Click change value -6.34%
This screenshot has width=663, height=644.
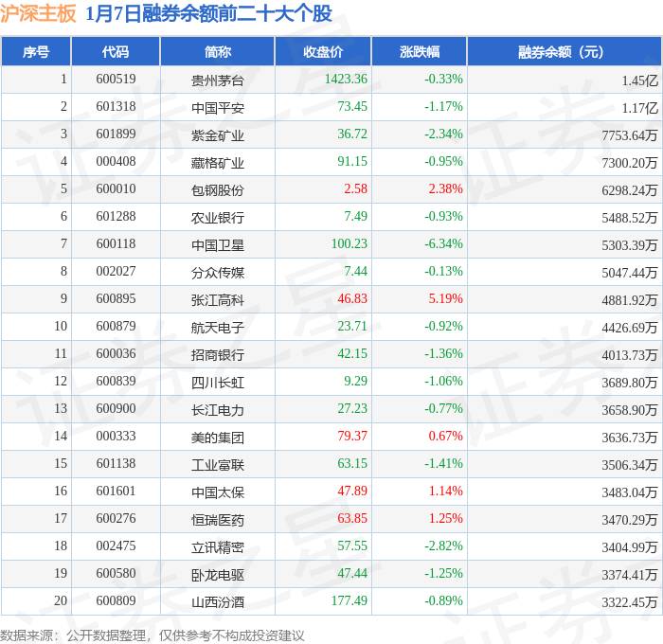click(x=443, y=243)
